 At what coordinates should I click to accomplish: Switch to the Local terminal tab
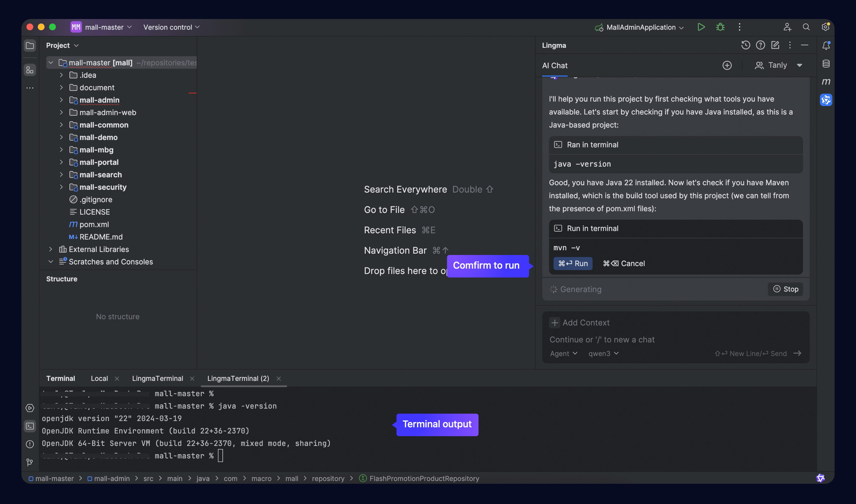click(x=99, y=378)
